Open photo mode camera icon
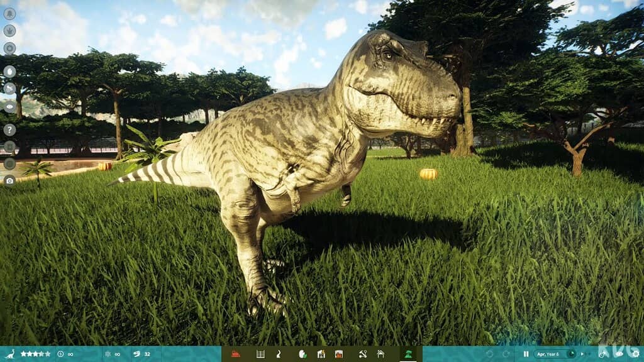Screen dimensions: 644x362 point(9,181)
